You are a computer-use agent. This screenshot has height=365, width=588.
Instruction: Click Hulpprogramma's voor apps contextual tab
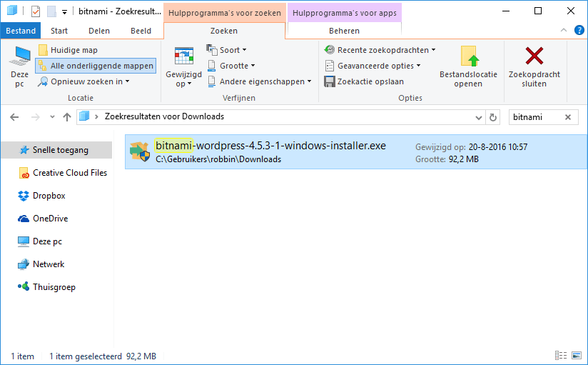tap(344, 13)
